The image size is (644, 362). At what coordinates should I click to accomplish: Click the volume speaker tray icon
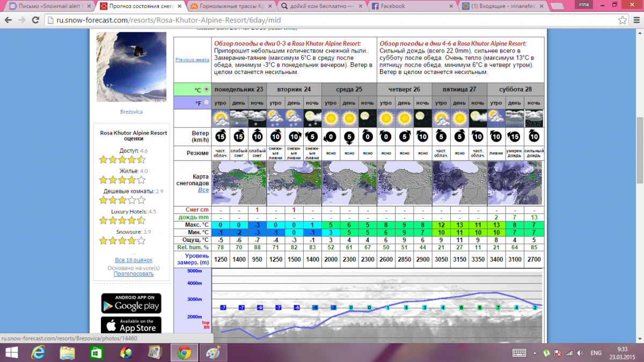580,352
